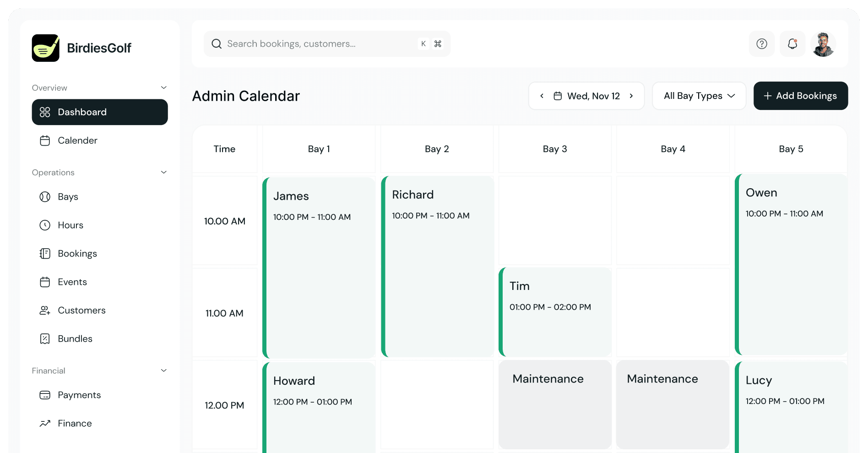Select the Bays icon in sidebar

(45, 196)
